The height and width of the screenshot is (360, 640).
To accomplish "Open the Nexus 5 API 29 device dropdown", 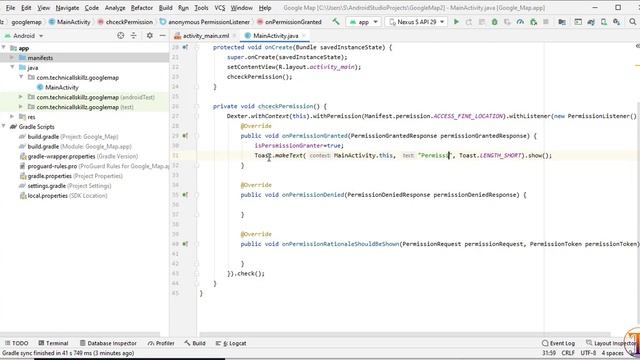I will 416,22.
